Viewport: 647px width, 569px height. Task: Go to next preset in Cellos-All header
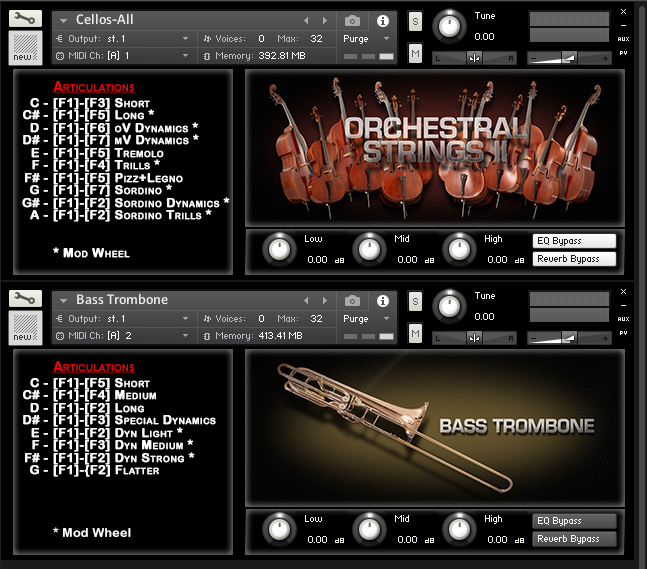[x=325, y=20]
